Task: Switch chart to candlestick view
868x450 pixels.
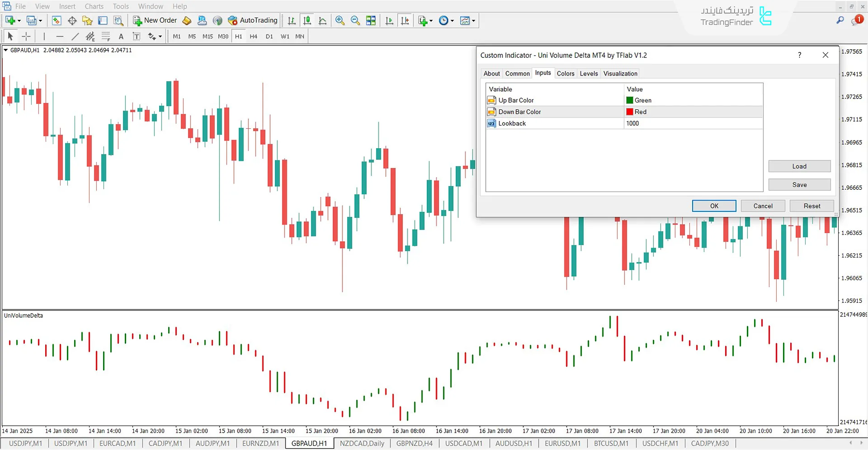Action: tap(307, 20)
